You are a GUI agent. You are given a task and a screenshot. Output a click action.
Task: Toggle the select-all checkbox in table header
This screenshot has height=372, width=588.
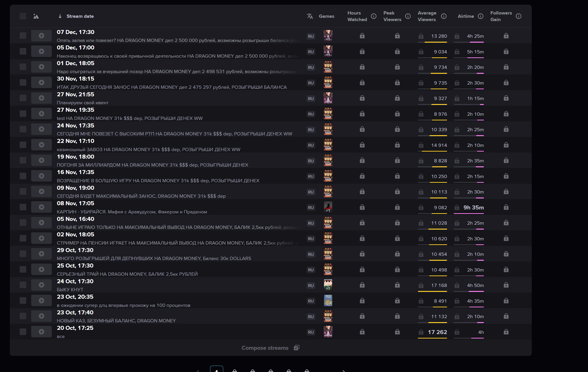[x=23, y=16]
